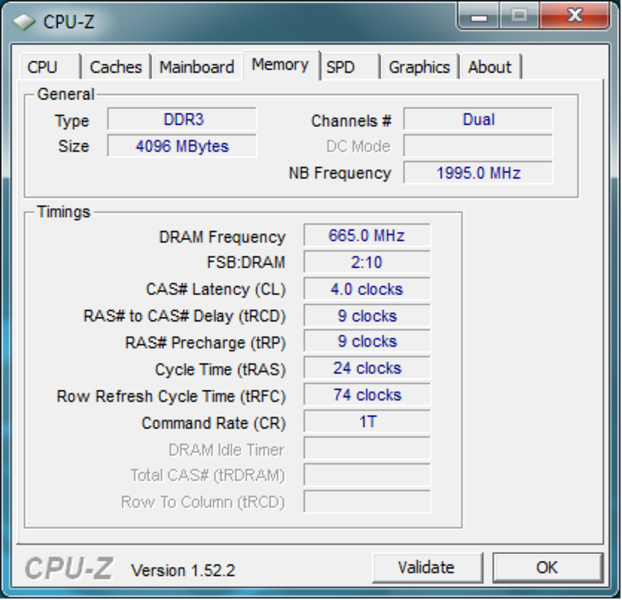Select the 4096 MBytes size field
622x600 pixels.
[182, 146]
